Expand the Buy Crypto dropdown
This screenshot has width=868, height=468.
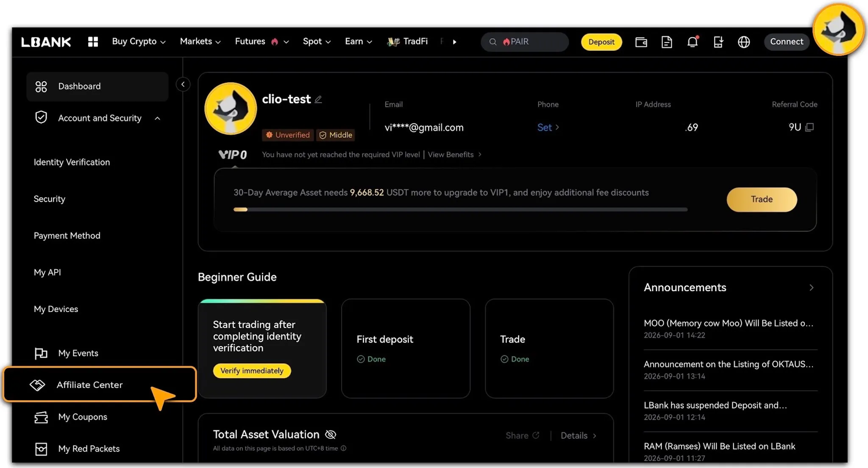pos(139,42)
